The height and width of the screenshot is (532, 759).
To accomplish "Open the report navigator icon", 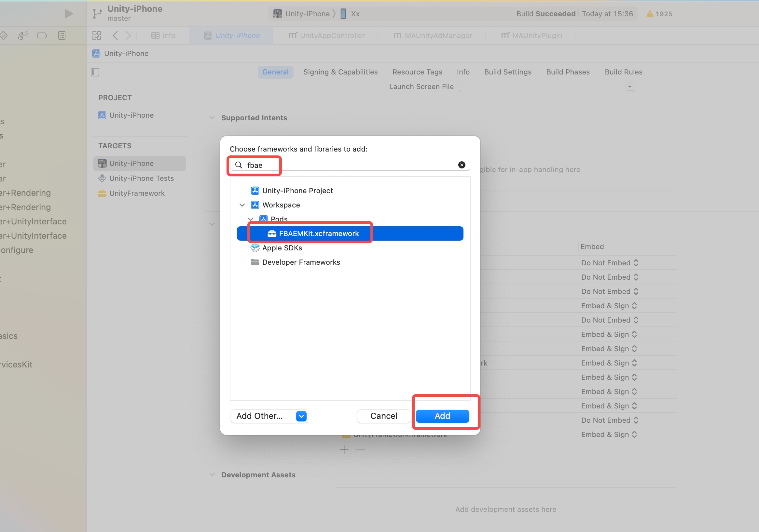I will pyautogui.click(x=62, y=35).
